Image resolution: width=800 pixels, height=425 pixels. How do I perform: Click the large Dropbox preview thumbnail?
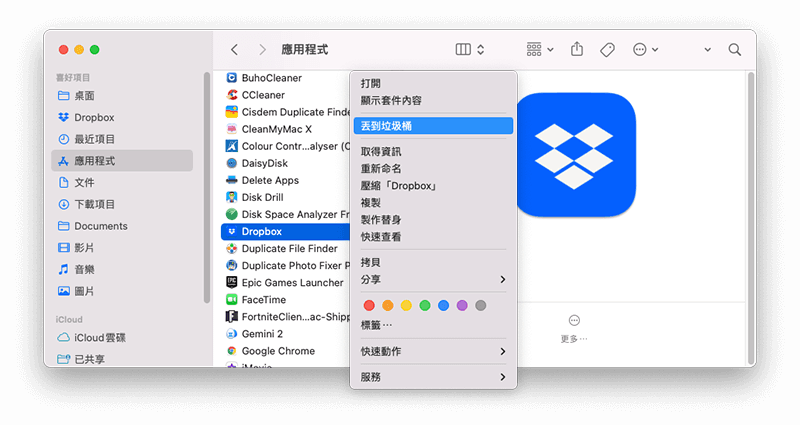pyautogui.click(x=577, y=155)
